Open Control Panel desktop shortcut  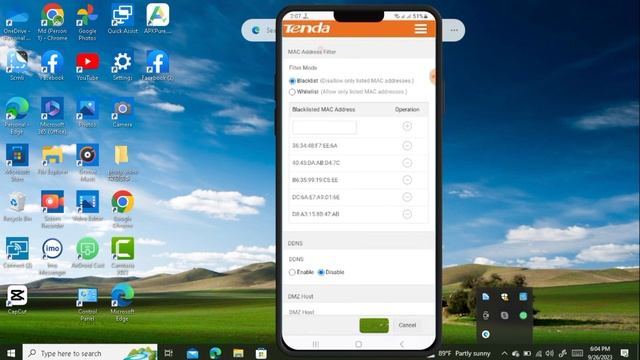point(87,304)
